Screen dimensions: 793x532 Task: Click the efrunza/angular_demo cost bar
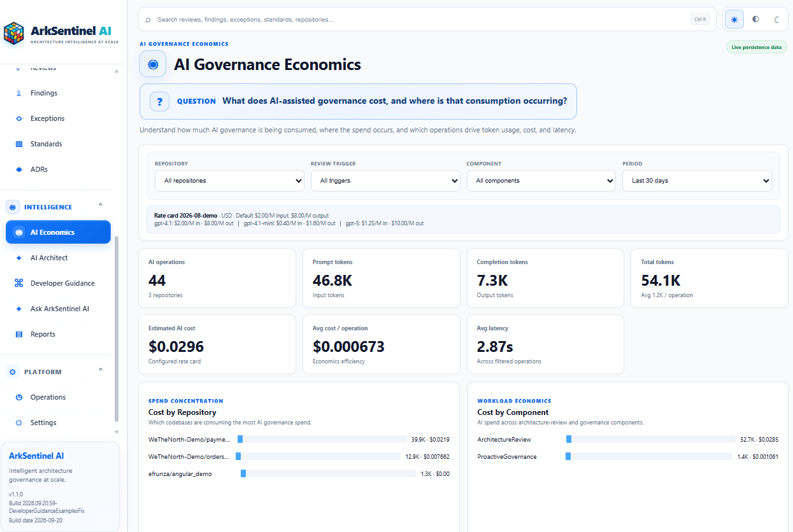pyautogui.click(x=328, y=473)
